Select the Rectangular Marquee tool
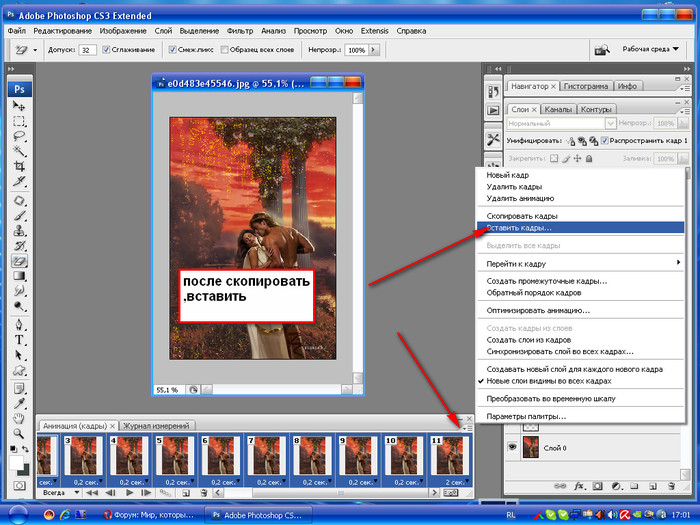The width and height of the screenshot is (700, 525). coord(19,121)
